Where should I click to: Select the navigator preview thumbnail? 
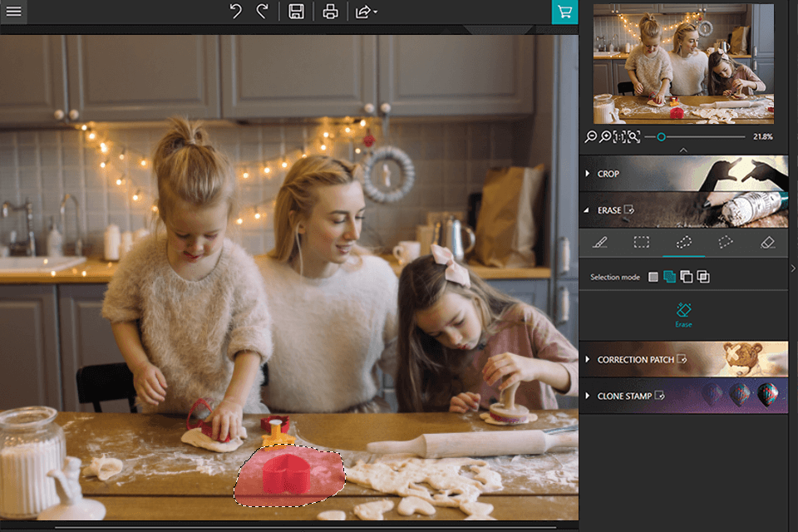683,64
